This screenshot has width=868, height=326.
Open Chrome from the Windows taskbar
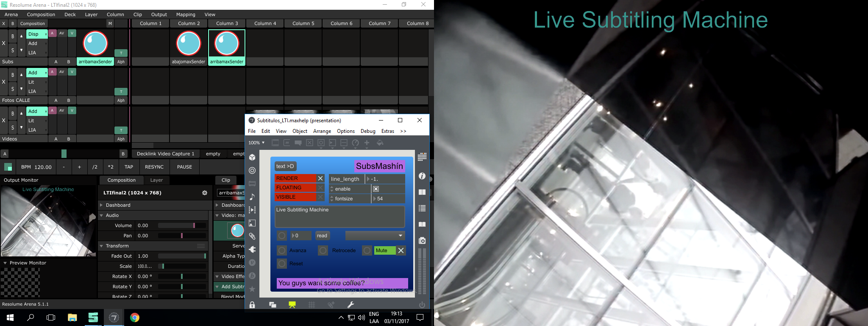134,318
